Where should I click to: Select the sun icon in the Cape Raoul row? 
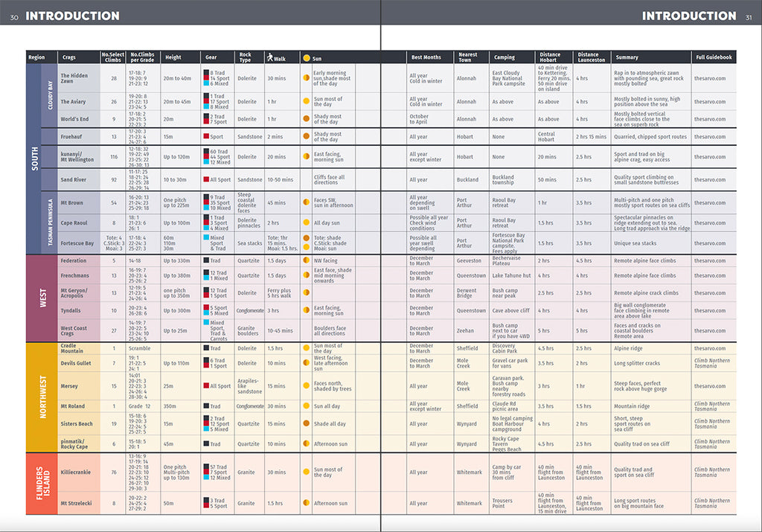(x=306, y=222)
